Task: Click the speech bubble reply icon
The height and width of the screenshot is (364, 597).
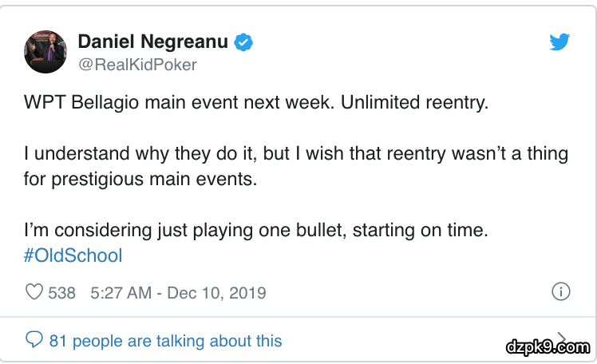Action: pyautogui.click(x=34, y=340)
